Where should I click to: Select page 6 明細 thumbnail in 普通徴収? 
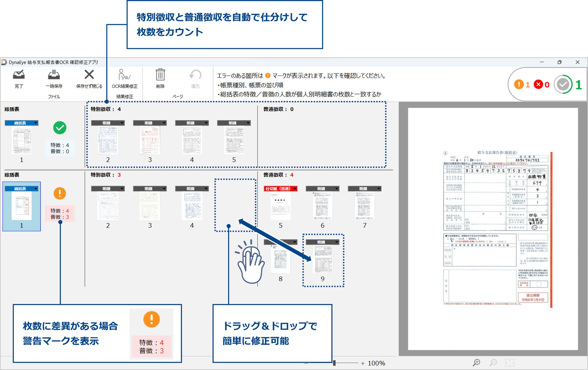(322, 205)
